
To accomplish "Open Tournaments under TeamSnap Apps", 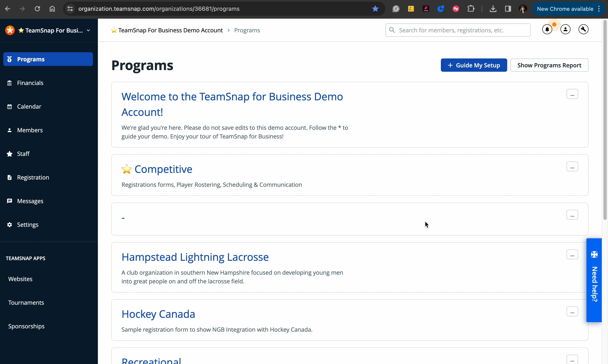I will click(26, 303).
